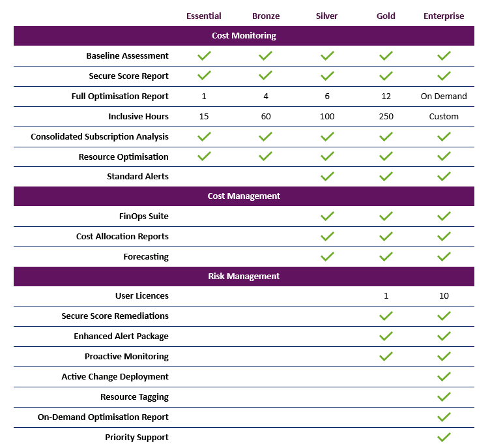This screenshot has width=490, height=448.
Task: Click the Gold checkmark for Forecasting
Action: pos(386,257)
